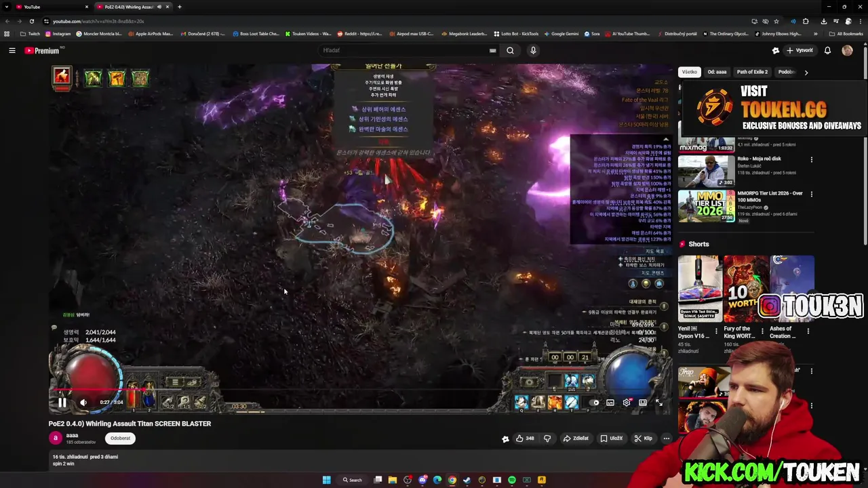Open the Instagram bookmark
Image resolution: width=868 pixels, height=488 pixels.
click(58, 34)
